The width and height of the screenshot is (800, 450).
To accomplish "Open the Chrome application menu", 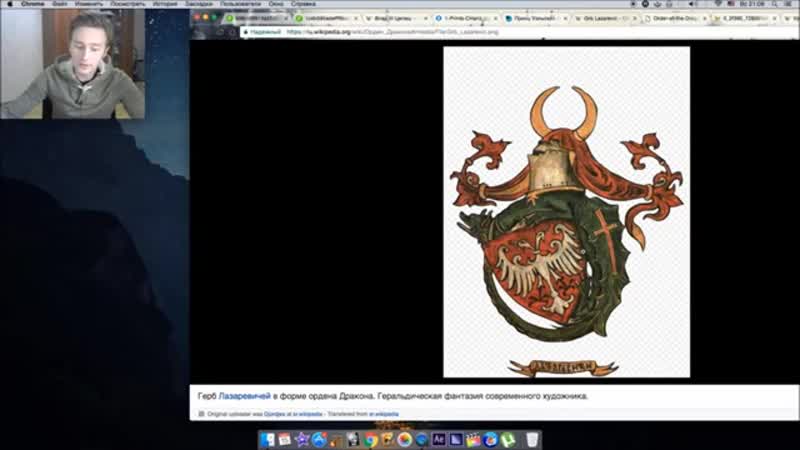I will pyautogui.click(x=33, y=4).
